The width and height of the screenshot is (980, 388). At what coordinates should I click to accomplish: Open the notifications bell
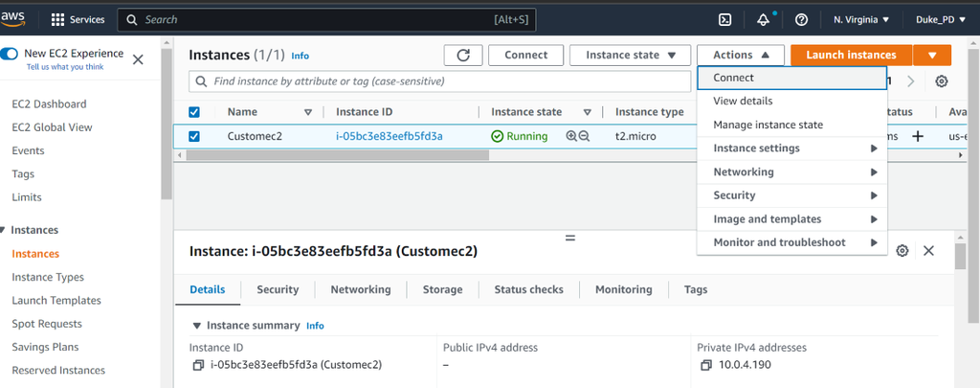tap(763, 19)
